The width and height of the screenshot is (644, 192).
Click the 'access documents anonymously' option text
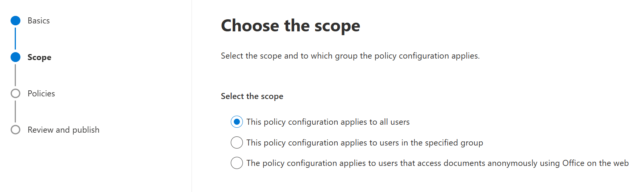pos(437,163)
